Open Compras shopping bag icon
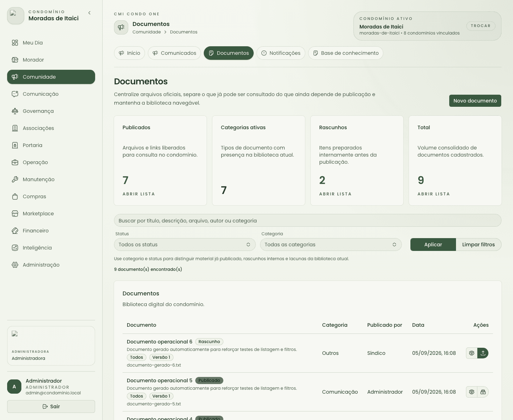This screenshot has width=513, height=420. click(x=15, y=196)
